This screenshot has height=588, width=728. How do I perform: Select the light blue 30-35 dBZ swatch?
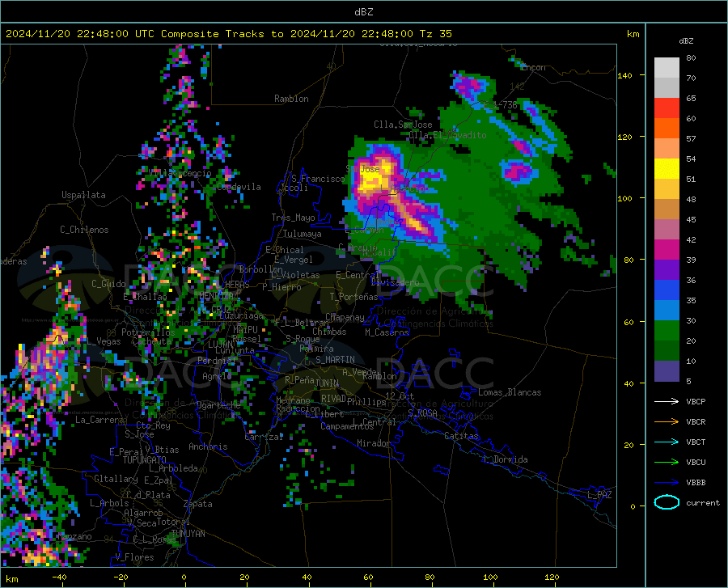pyautogui.click(x=667, y=311)
